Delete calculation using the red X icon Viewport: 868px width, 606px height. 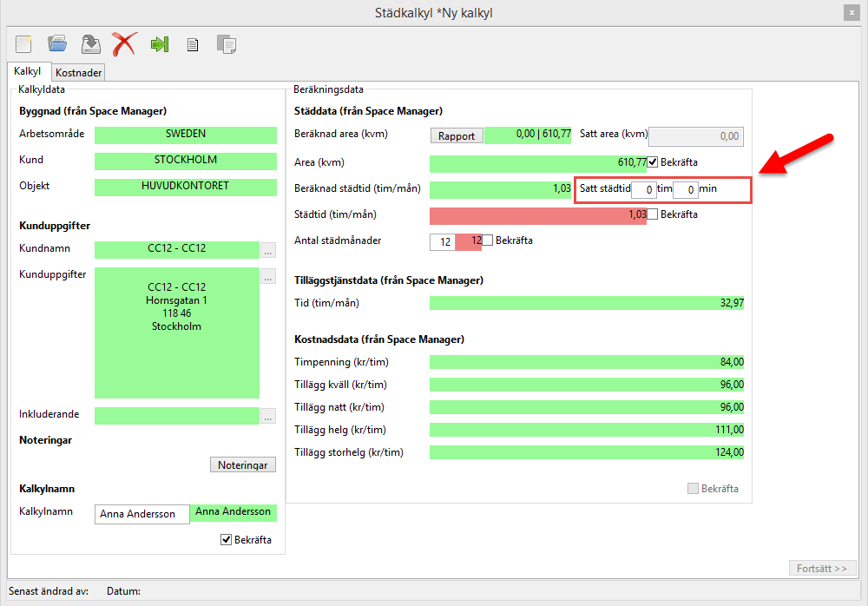coord(124,43)
